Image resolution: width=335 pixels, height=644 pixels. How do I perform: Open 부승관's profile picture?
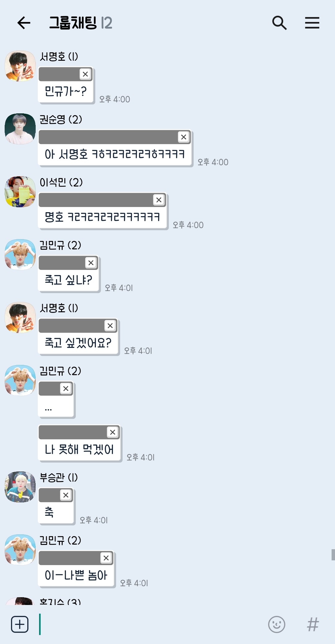tap(20, 487)
